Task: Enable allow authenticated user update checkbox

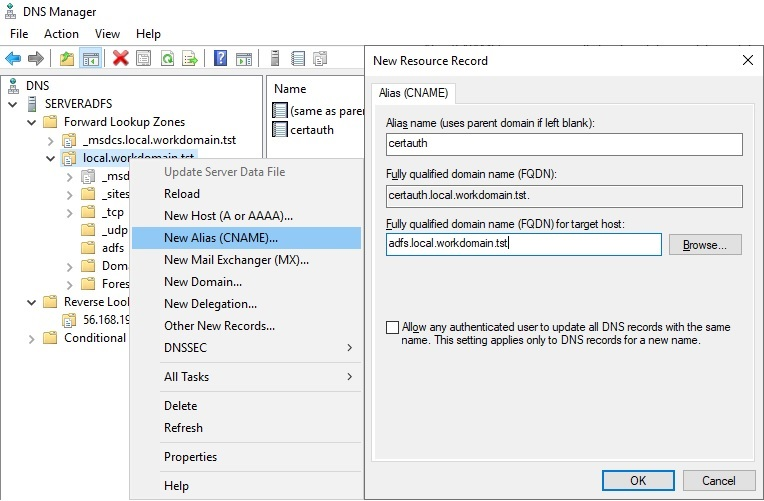Action: (392, 327)
